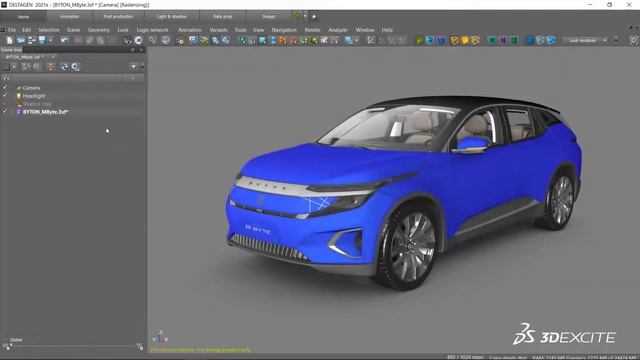Open the Help menu
This screenshot has width=640, height=360.
pyautogui.click(x=387, y=30)
